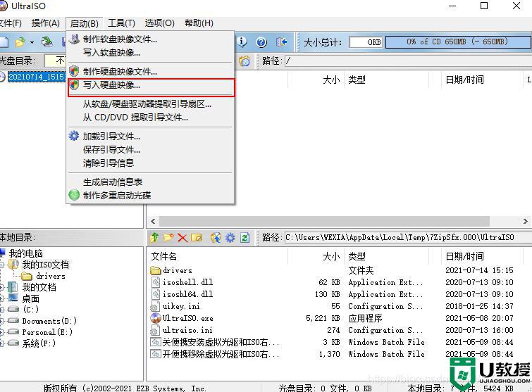Expand Documents(D:) drive node
532x392 pixels.
[x=1, y=321]
